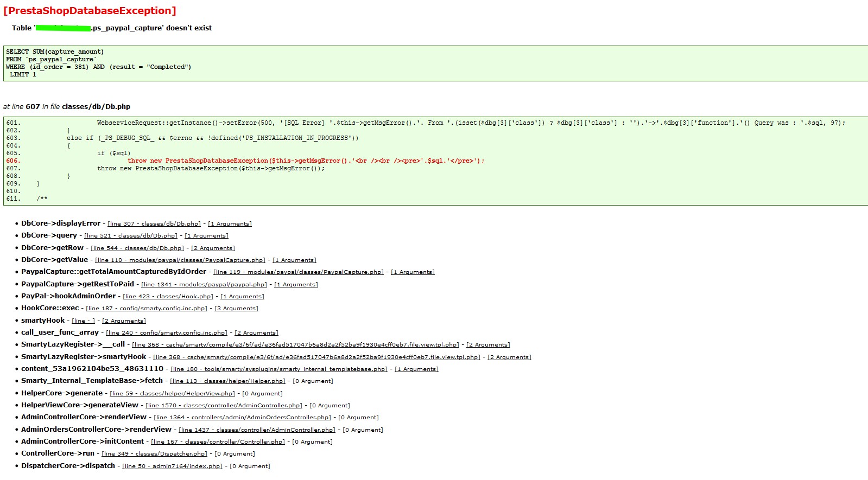Open 'line 180 - smarty_internal_templatebase.php' link
868x480 pixels.
pos(279,369)
